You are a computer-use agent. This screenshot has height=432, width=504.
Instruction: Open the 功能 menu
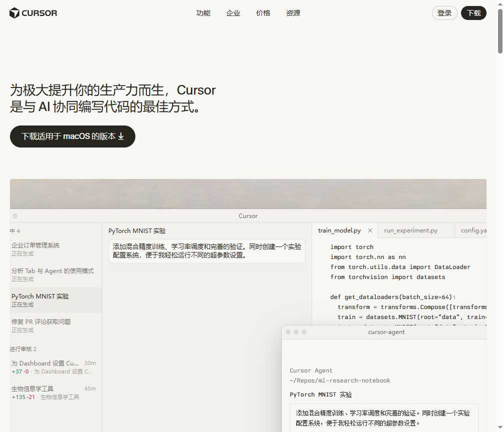point(203,13)
